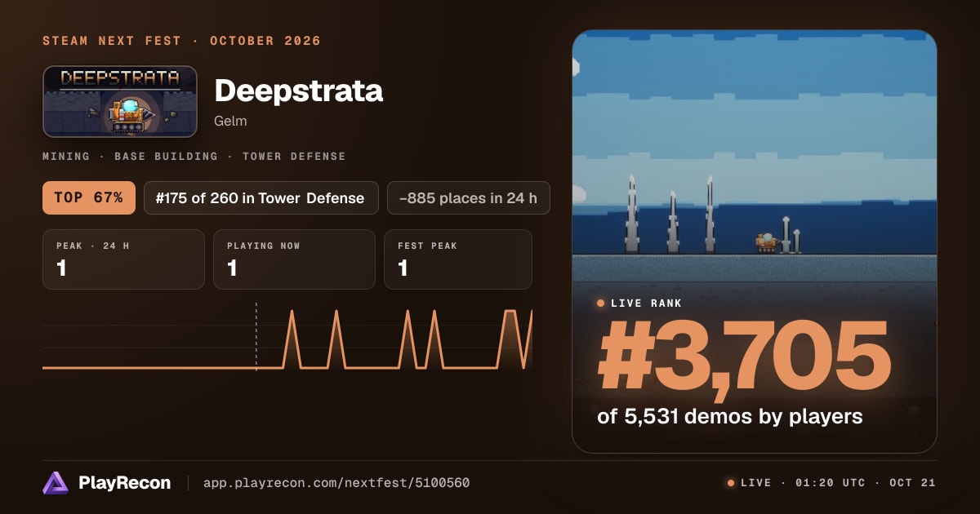Click the dashed vertical marker in the chart
Screen dimensions: 980x514
pyautogui.click(x=256, y=337)
